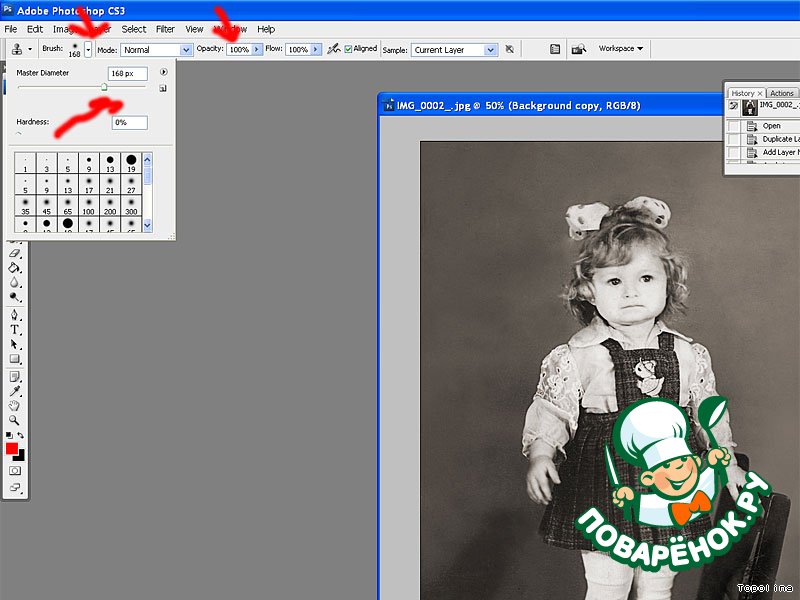Viewport: 800px width, 600px height.
Task: Open the Workspace dropdown menu
Action: [x=621, y=48]
